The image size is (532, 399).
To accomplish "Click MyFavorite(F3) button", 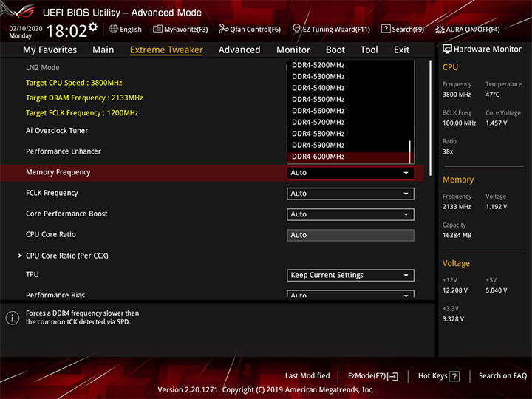I will [180, 29].
